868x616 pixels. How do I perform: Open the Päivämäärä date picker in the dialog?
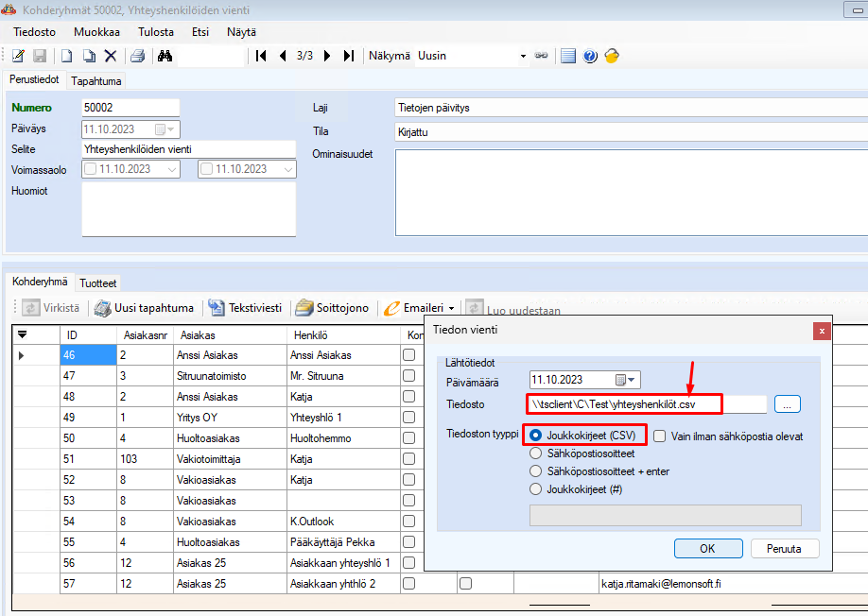coord(627,380)
